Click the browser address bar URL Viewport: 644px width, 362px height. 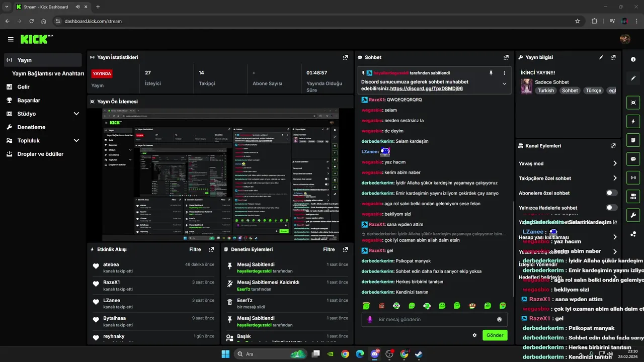pos(93,21)
